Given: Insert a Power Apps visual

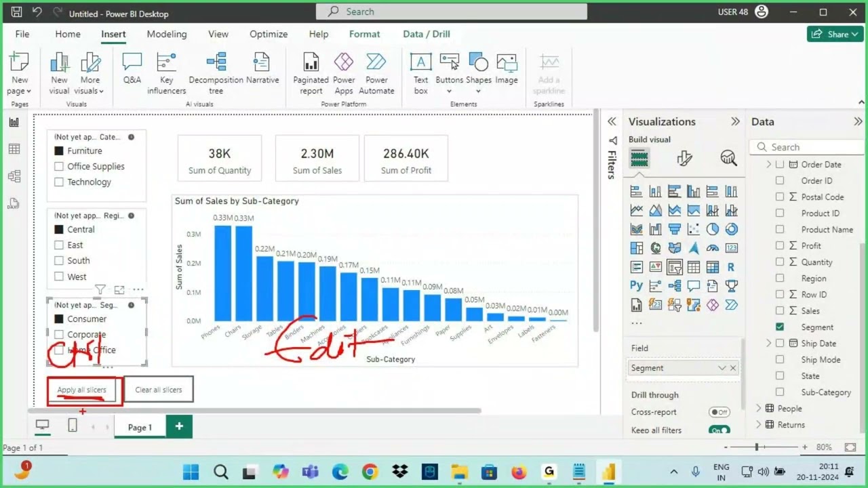Looking at the screenshot, I should pyautogui.click(x=344, y=73).
